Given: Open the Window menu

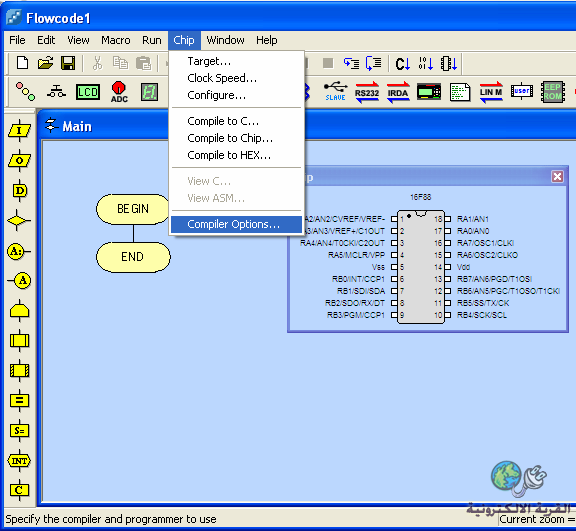Looking at the screenshot, I should coord(225,40).
